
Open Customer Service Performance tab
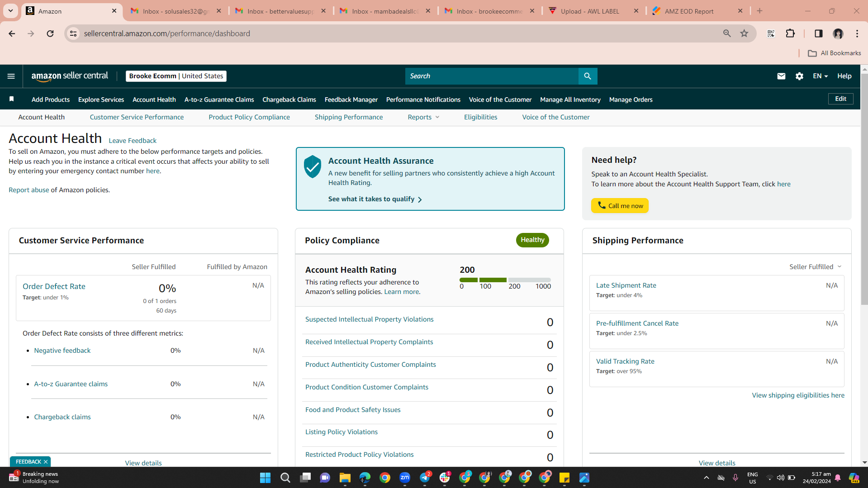coord(137,117)
